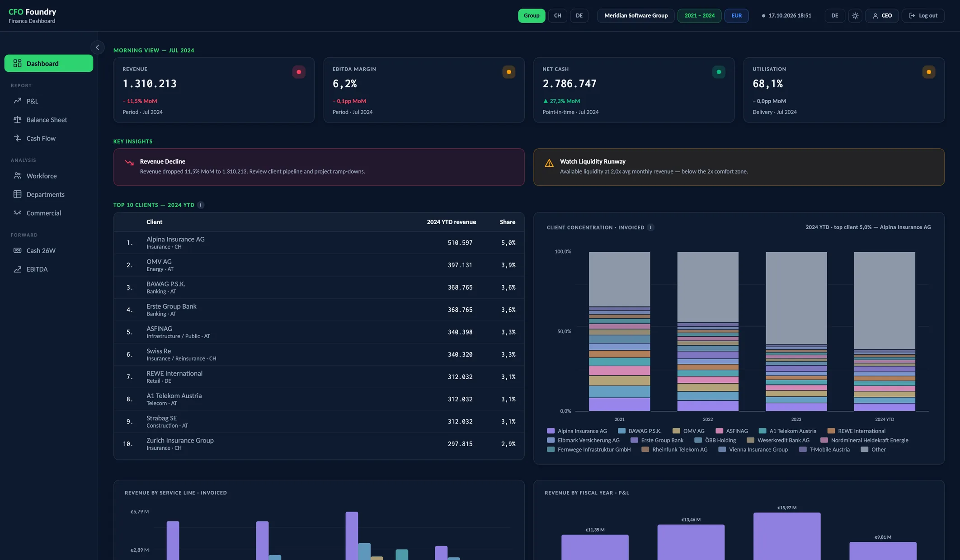
Task: Switch the language using the DE button
Action: (835, 15)
